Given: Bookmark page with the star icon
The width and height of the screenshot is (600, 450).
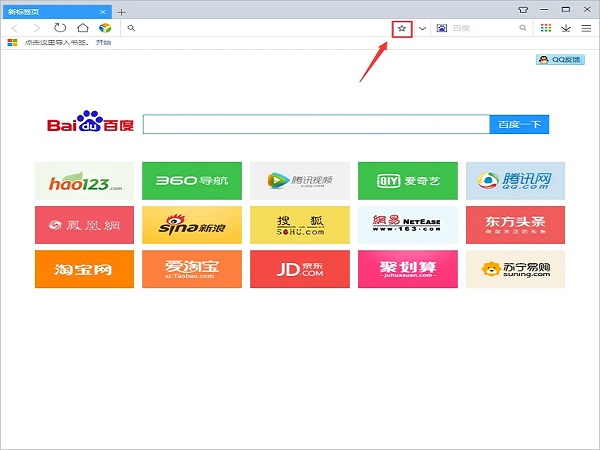Looking at the screenshot, I should pos(402,28).
